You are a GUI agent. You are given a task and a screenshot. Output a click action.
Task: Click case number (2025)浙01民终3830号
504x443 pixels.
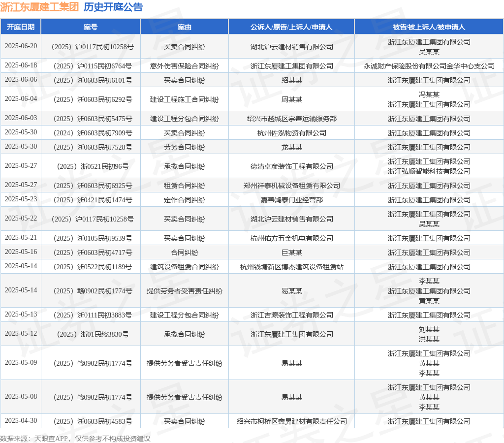point(93,334)
